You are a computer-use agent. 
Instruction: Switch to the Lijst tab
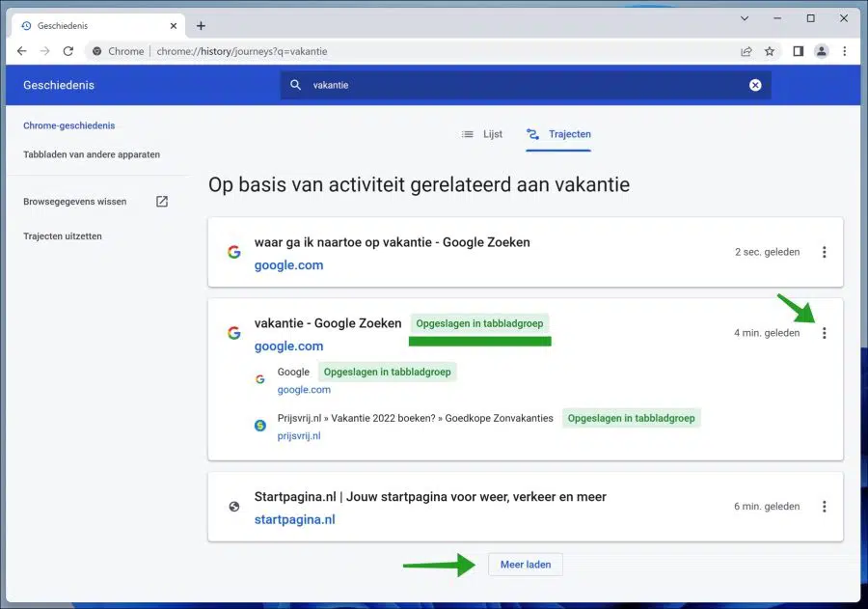point(482,134)
